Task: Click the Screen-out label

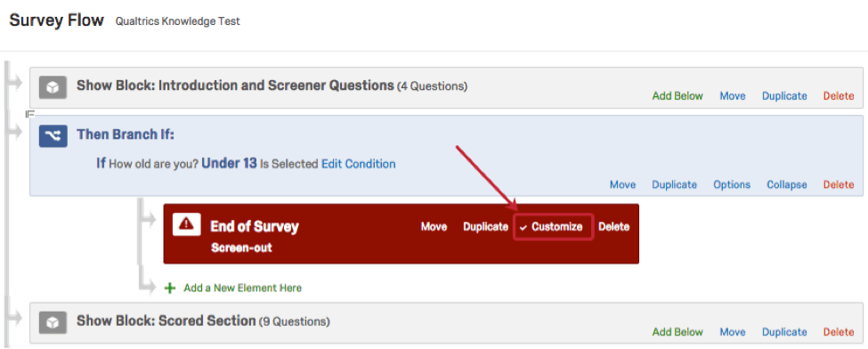Action: tap(241, 248)
